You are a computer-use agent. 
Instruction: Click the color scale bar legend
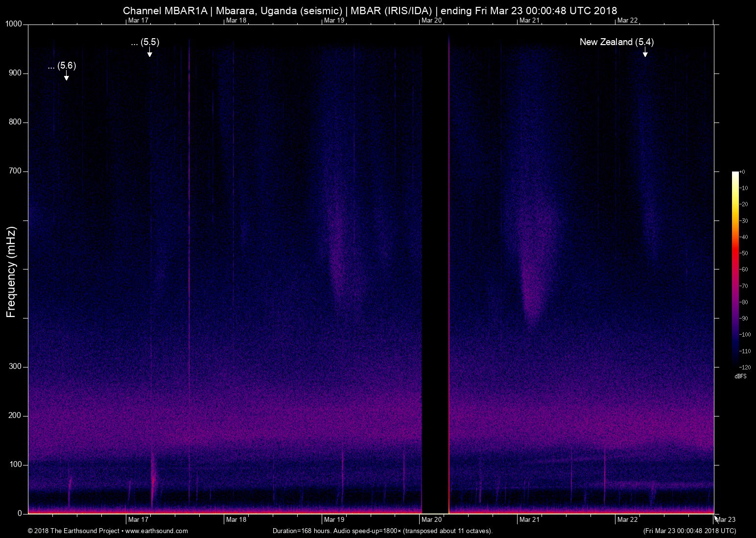[735, 267]
